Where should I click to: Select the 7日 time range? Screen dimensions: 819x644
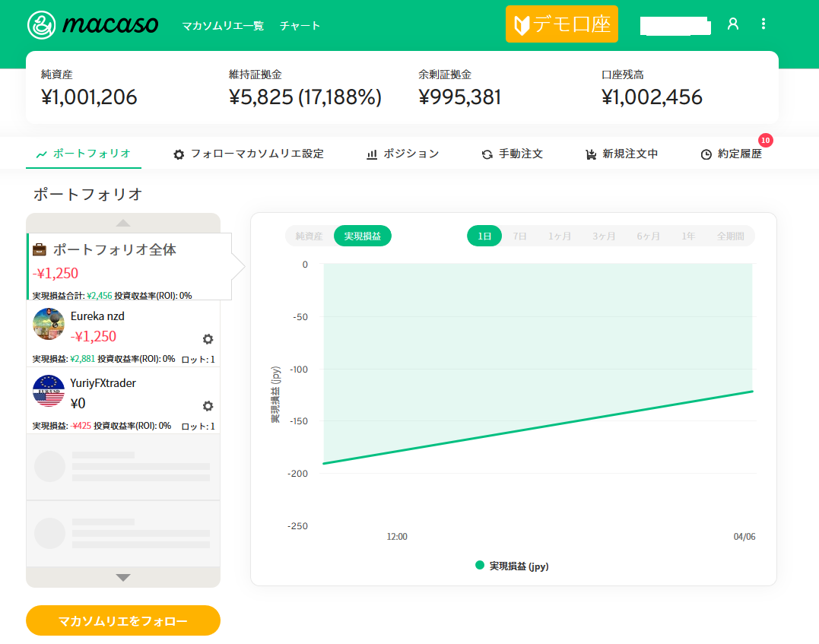click(x=520, y=236)
